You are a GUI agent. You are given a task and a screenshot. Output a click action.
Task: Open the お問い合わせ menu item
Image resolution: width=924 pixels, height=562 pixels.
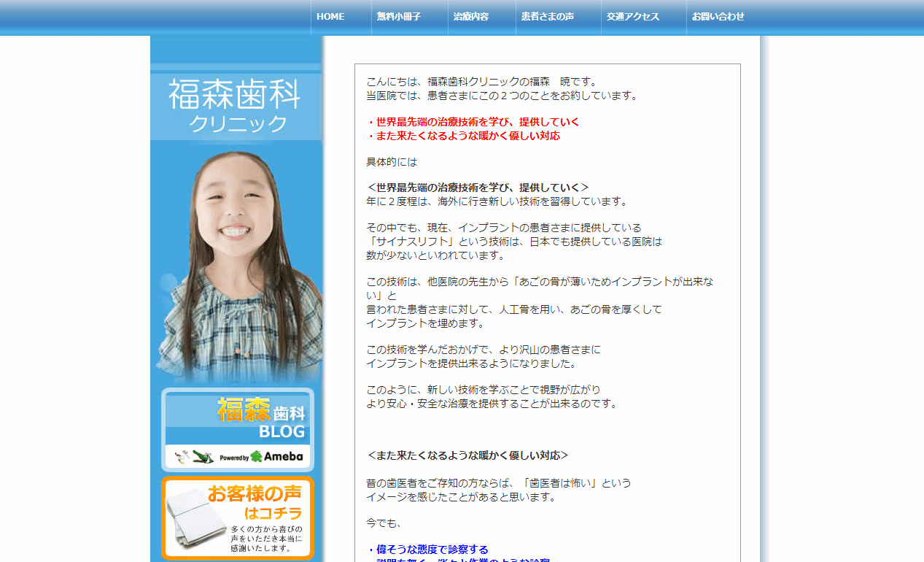pyautogui.click(x=718, y=15)
